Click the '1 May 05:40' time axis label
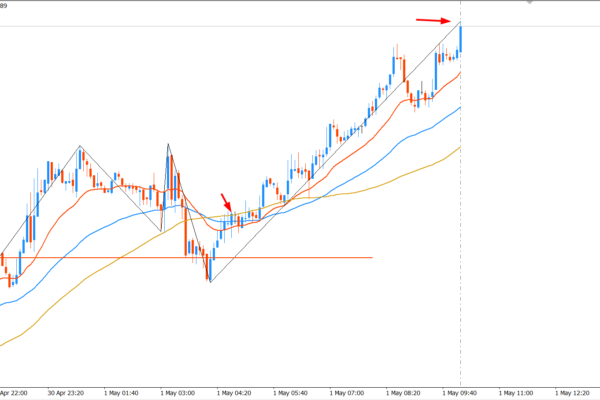600x400 pixels. (290, 393)
